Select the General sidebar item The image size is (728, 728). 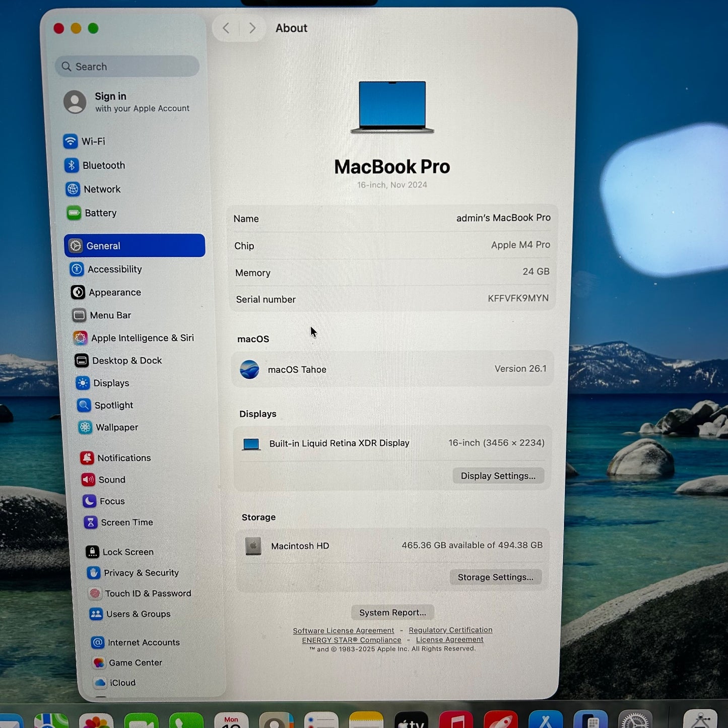pos(135,246)
